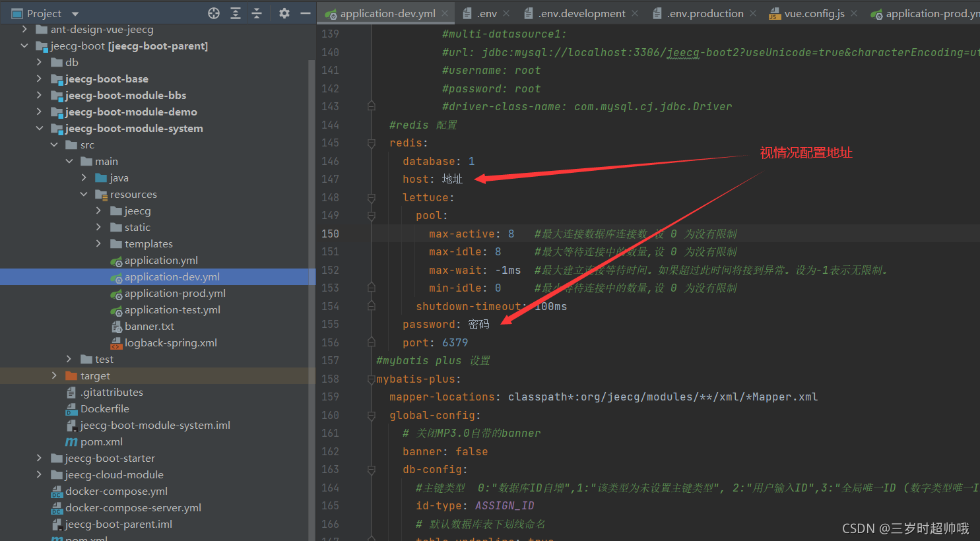This screenshot has width=980, height=541.
Task: Switch to the .env tab
Action: (x=486, y=13)
